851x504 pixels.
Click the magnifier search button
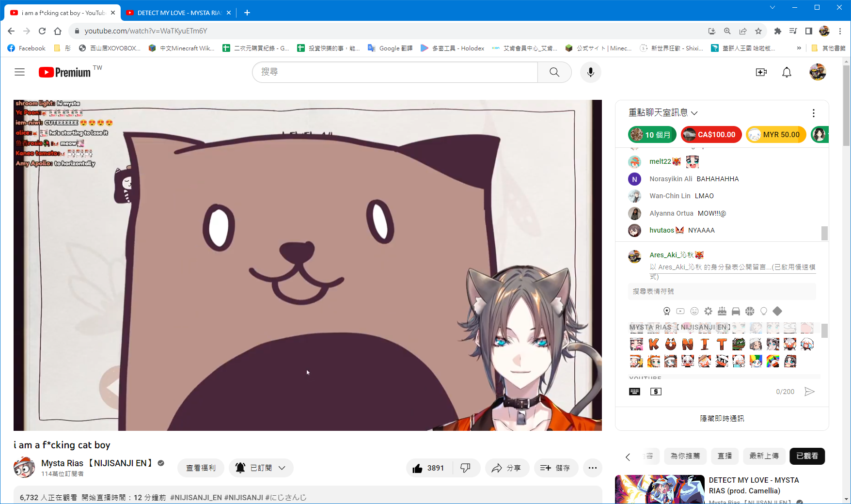click(x=554, y=72)
